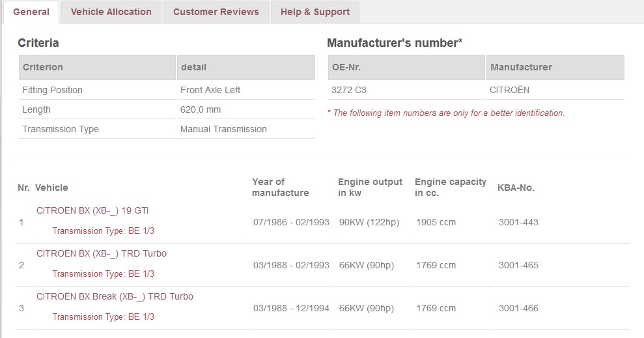This screenshot has width=644, height=338.
Task: Open the Vehicle Allocation tab
Action: pos(111,12)
